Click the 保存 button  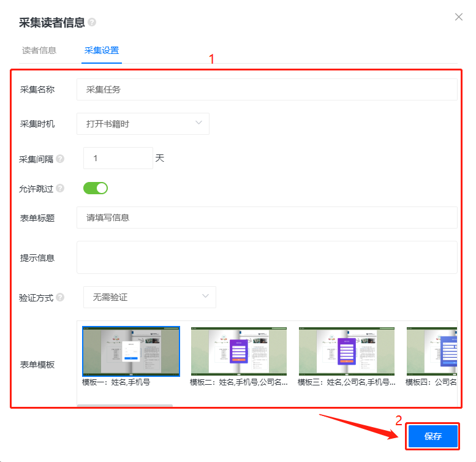click(433, 436)
